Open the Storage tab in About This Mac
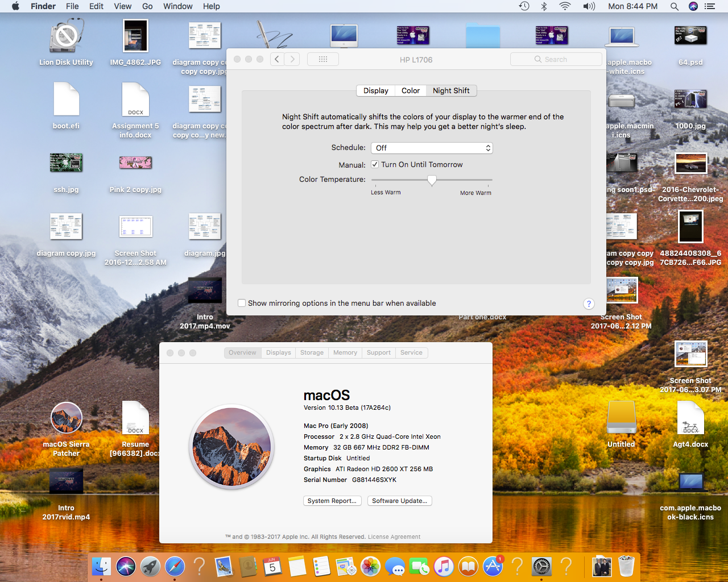Image resolution: width=728 pixels, height=582 pixels. pos(312,352)
